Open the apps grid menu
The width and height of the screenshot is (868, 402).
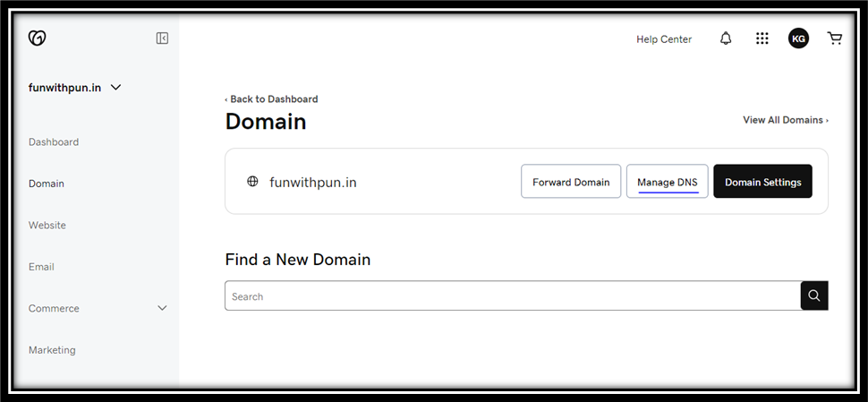coord(762,38)
